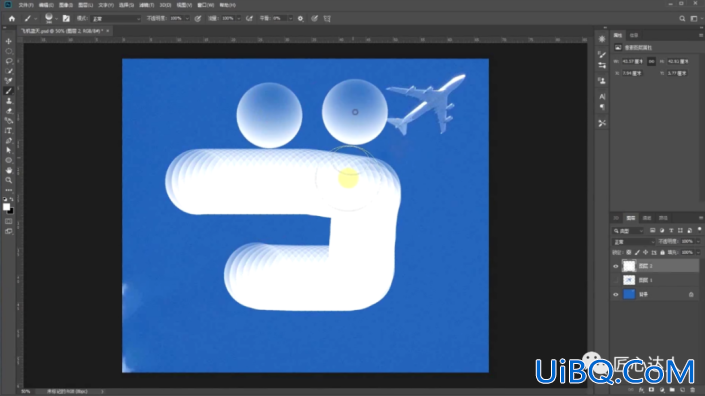Hide layer 2 with its eye icon

tap(616, 266)
